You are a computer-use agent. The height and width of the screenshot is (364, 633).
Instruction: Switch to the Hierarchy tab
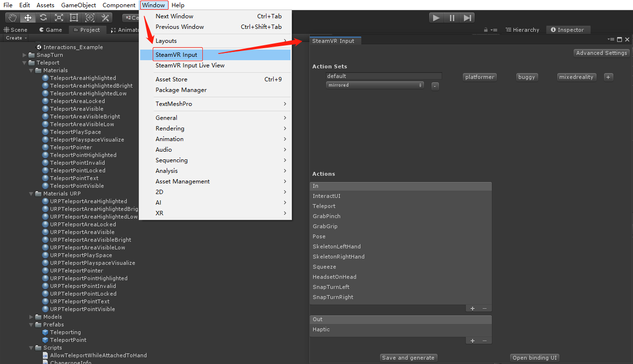[522, 30]
